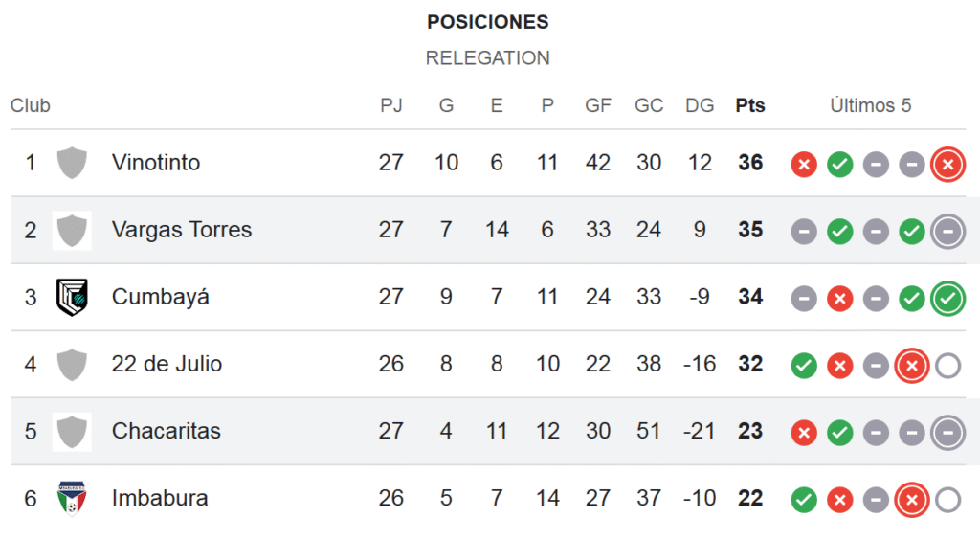The width and height of the screenshot is (980, 540).
Task: Open the Chacaritas team link
Action: tap(167, 431)
